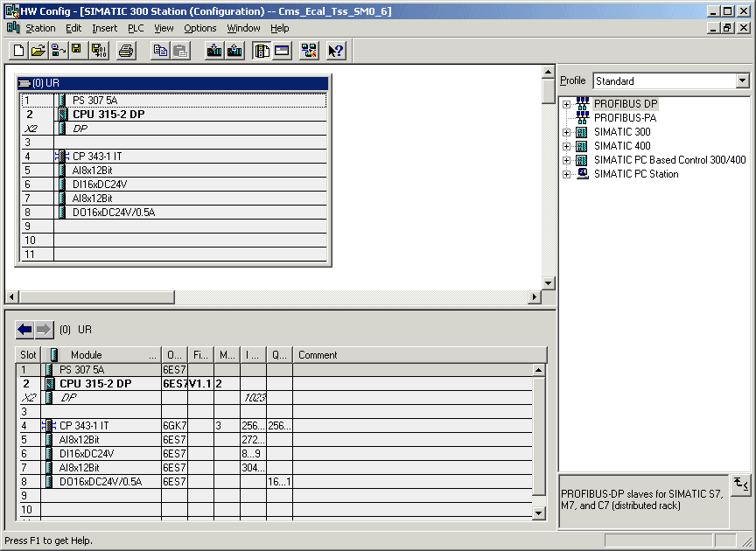Click the gray forward arrow above the table
Viewport: 756px width, 551px height.
44,330
